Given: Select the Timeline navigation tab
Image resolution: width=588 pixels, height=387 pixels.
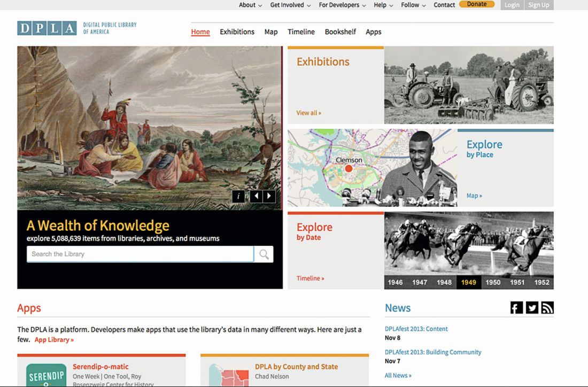Looking at the screenshot, I should pyautogui.click(x=301, y=32).
